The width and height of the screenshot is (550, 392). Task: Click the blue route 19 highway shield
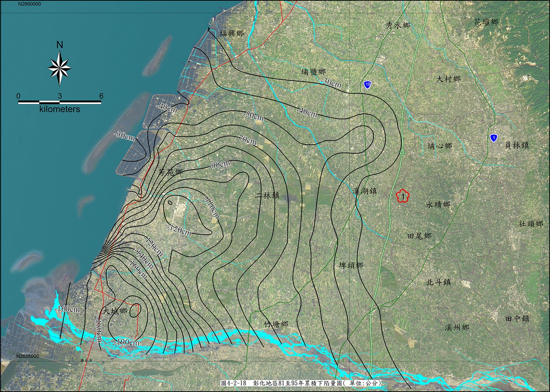click(x=367, y=85)
